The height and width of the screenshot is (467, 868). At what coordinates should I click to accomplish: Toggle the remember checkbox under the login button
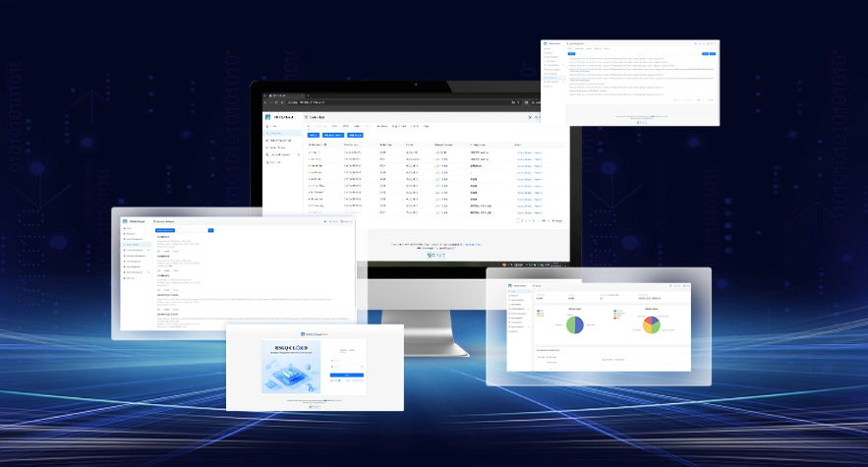[331, 379]
